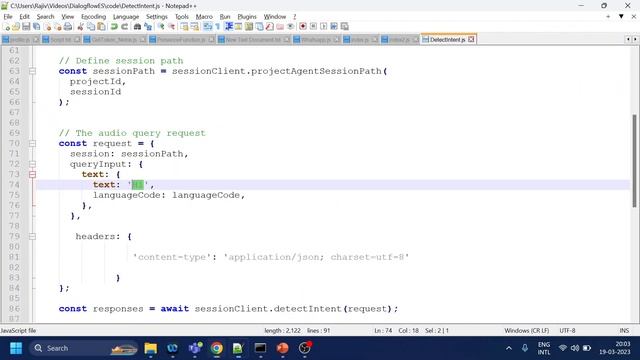Play back the recorded macro icon
The width and height of the screenshot is (640, 360).
[x=323, y=27]
